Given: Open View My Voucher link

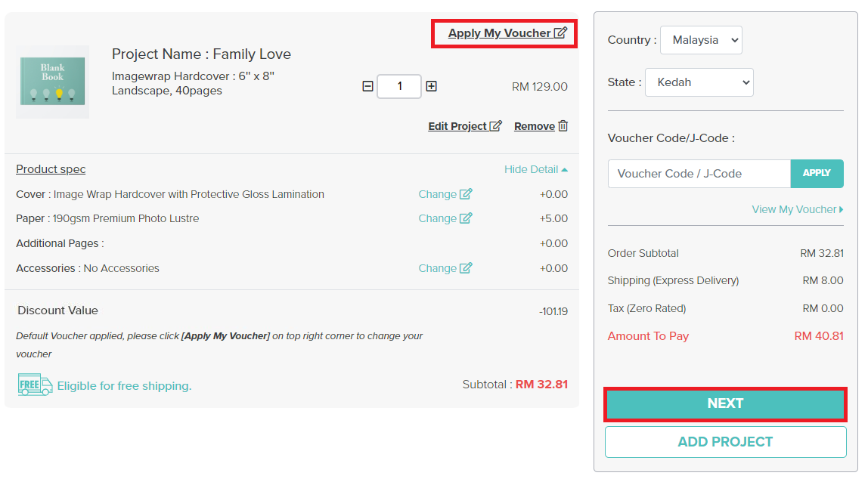Looking at the screenshot, I should coord(797,209).
